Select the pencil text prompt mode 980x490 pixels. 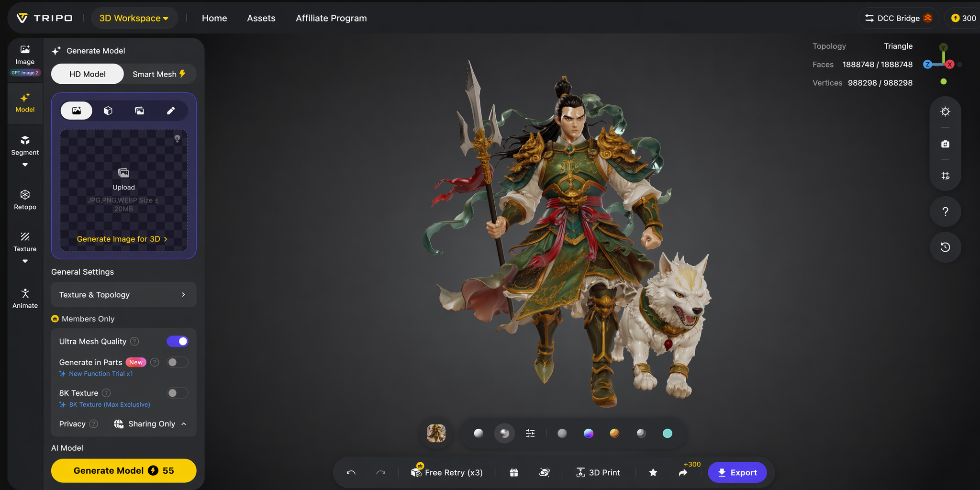coord(171,111)
